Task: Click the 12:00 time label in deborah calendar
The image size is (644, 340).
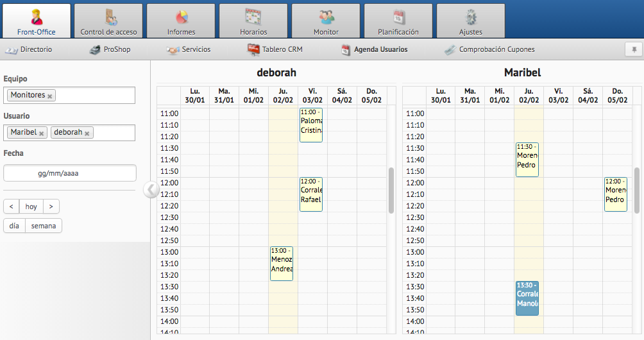Action: pyautogui.click(x=169, y=183)
